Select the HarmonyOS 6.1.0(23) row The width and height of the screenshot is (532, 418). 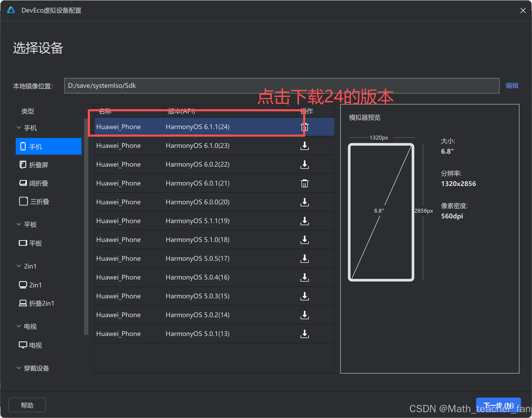point(214,146)
